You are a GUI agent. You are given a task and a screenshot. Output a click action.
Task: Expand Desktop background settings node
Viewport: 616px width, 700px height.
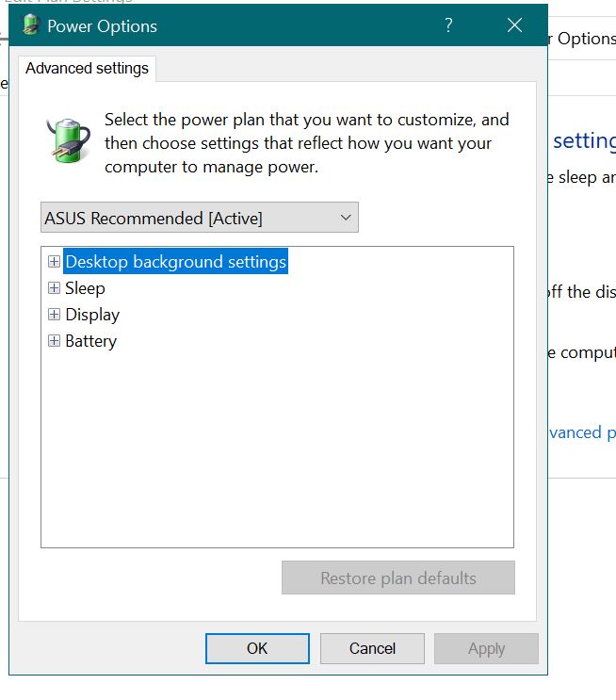54,262
